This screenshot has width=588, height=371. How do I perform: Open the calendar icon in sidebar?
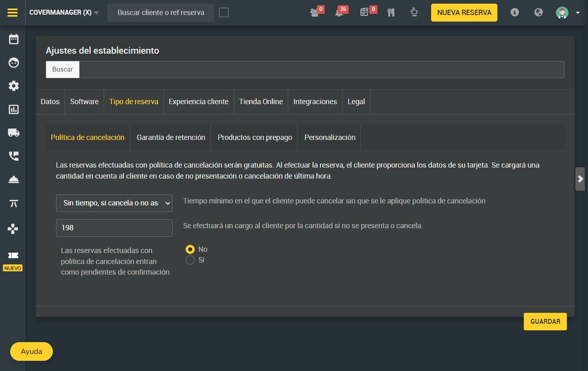click(13, 39)
